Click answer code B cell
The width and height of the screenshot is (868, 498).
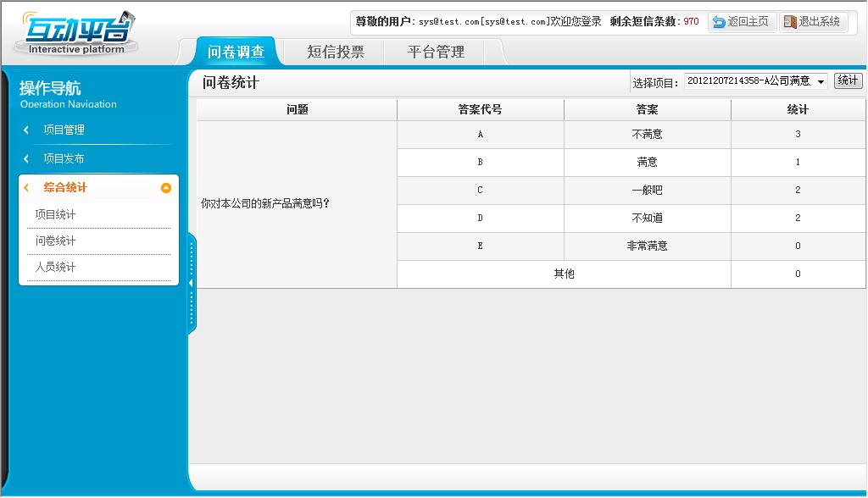tap(481, 162)
